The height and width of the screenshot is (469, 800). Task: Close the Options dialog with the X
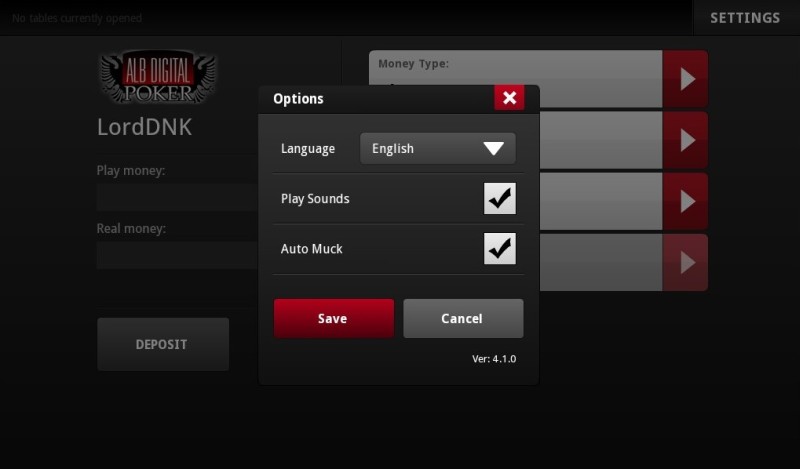509,97
